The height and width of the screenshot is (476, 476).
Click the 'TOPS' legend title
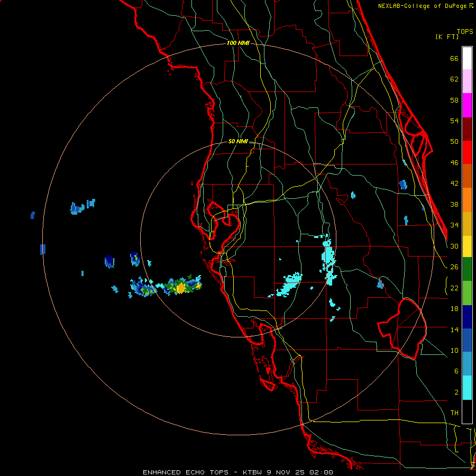(465, 31)
